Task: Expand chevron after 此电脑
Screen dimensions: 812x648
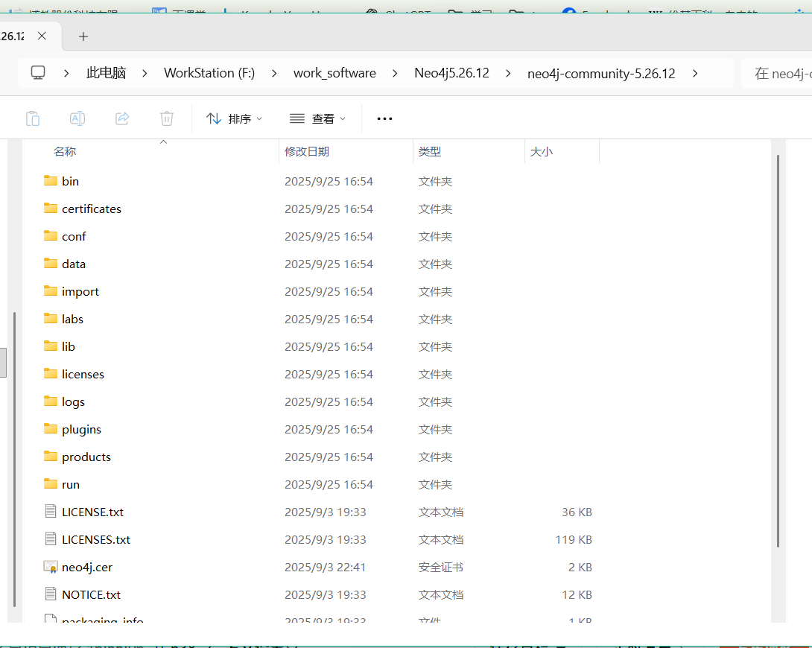Action: coord(145,74)
